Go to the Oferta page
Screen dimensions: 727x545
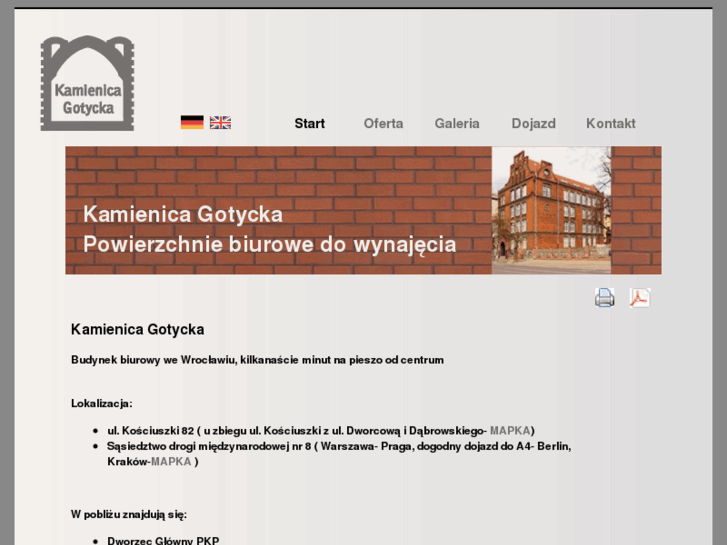click(x=383, y=124)
